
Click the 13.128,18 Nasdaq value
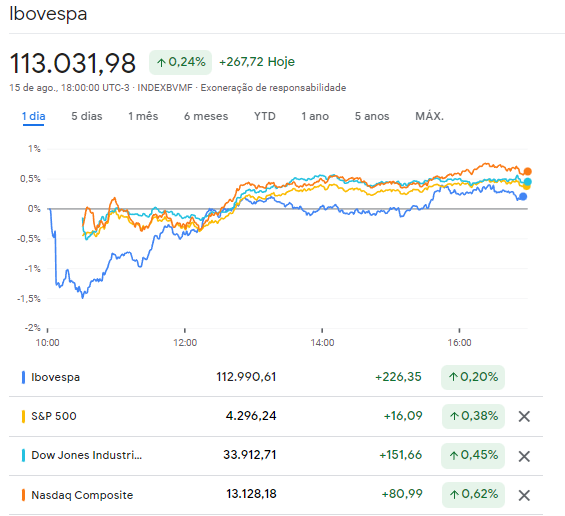tap(251, 494)
